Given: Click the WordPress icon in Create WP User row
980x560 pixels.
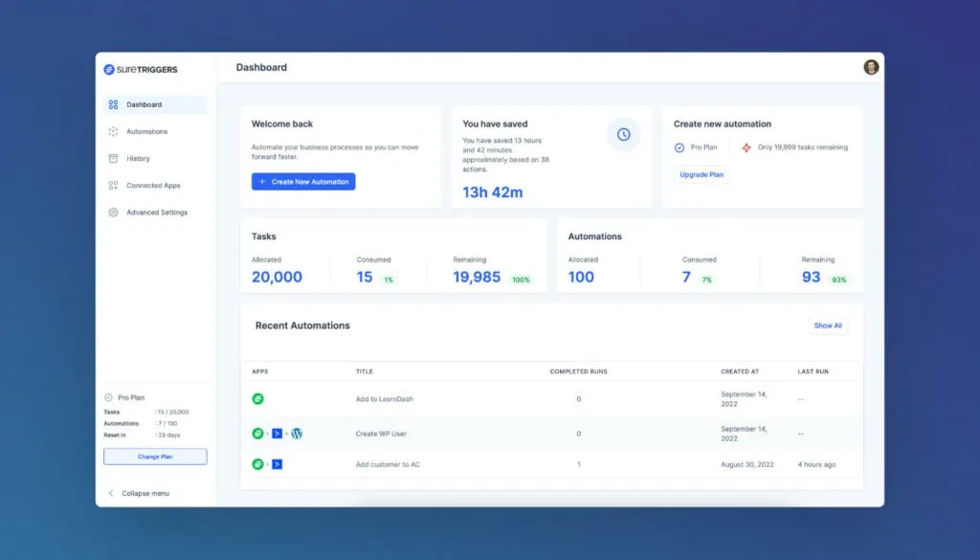Looking at the screenshot, I should [x=298, y=433].
